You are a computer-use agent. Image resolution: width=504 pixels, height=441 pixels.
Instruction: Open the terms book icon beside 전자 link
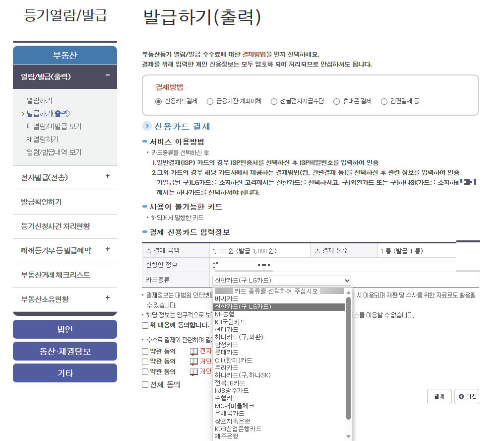[x=193, y=351]
